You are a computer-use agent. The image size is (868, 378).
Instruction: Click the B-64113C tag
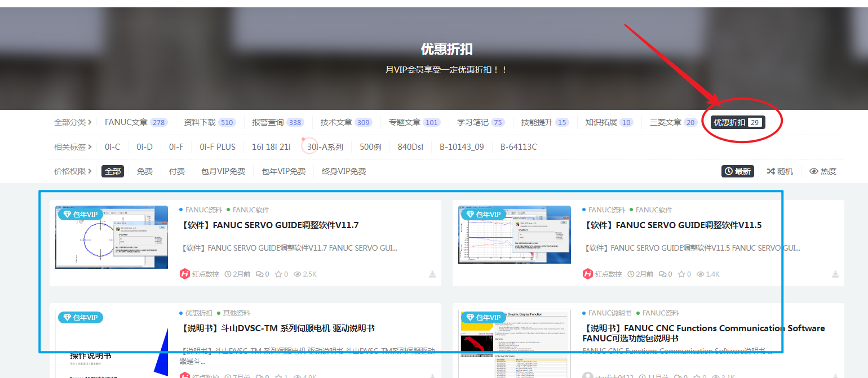[x=519, y=147]
